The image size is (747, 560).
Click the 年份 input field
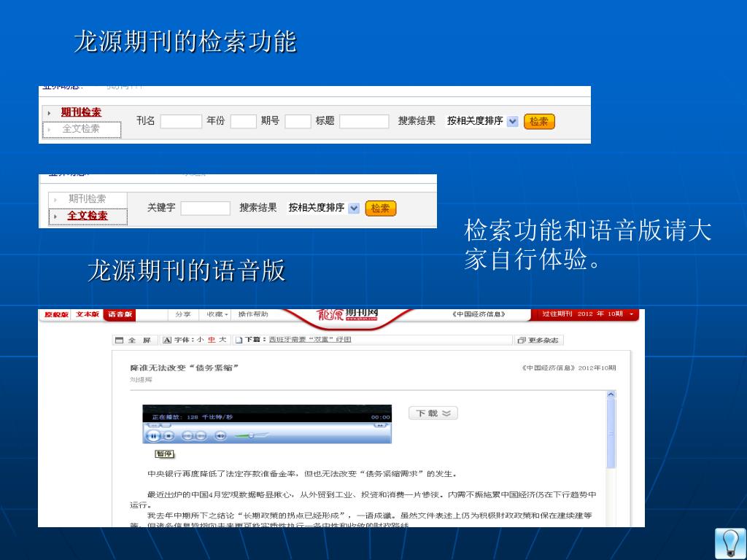244,122
